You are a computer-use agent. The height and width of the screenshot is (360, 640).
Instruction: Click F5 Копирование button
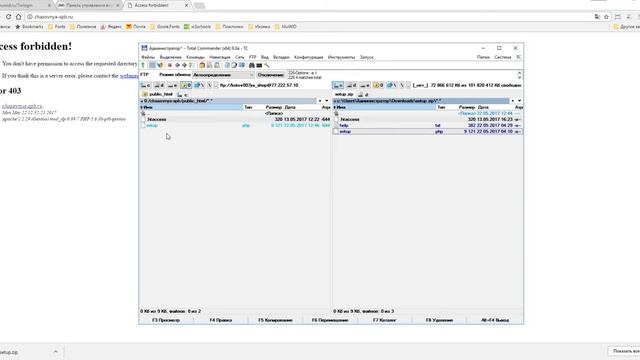point(276,320)
